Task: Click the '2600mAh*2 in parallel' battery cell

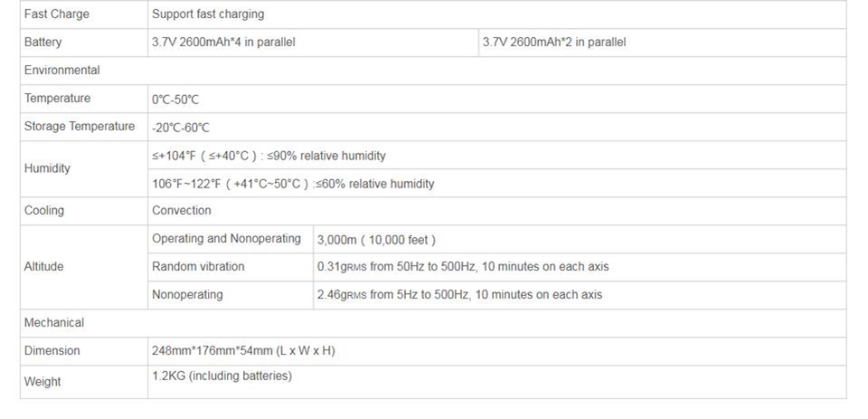Action: pos(554,43)
